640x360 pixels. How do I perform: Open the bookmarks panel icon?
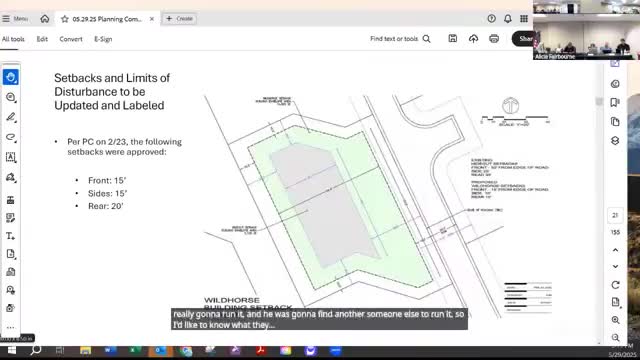615,102
